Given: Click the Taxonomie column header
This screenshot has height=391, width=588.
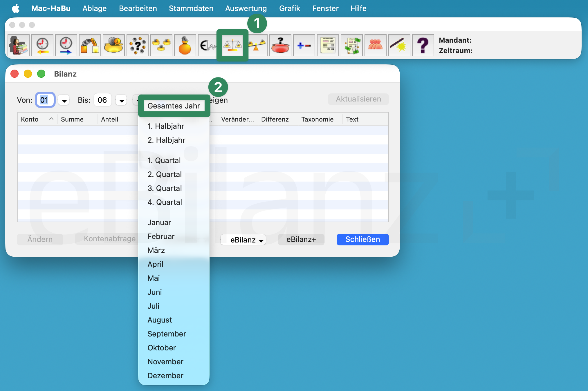Looking at the screenshot, I should point(320,119).
